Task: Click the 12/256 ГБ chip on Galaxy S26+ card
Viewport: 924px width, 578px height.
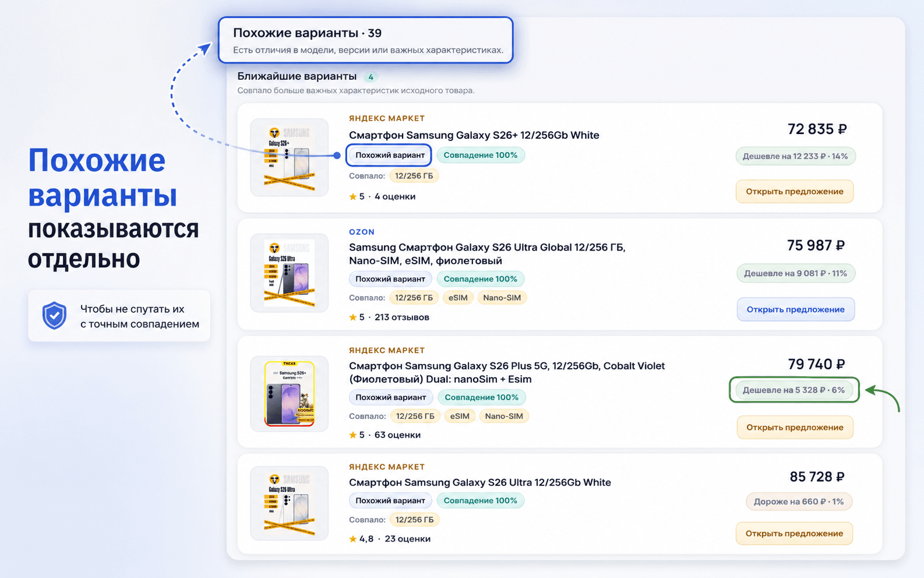Action: pyautogui.click(x=414, y=176)
